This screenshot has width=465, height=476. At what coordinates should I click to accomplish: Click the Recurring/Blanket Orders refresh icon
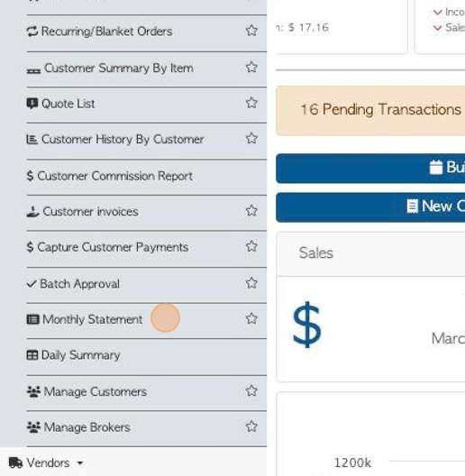(32, 32)
